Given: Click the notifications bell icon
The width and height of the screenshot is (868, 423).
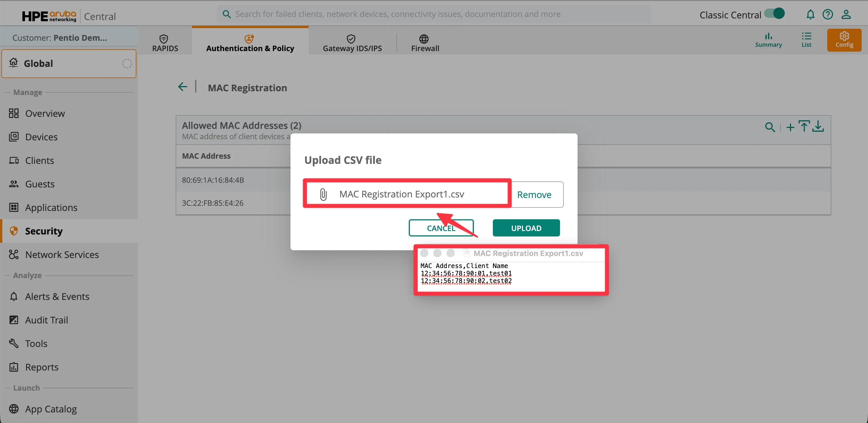Looking at the screenshot, I should point(810,14).
